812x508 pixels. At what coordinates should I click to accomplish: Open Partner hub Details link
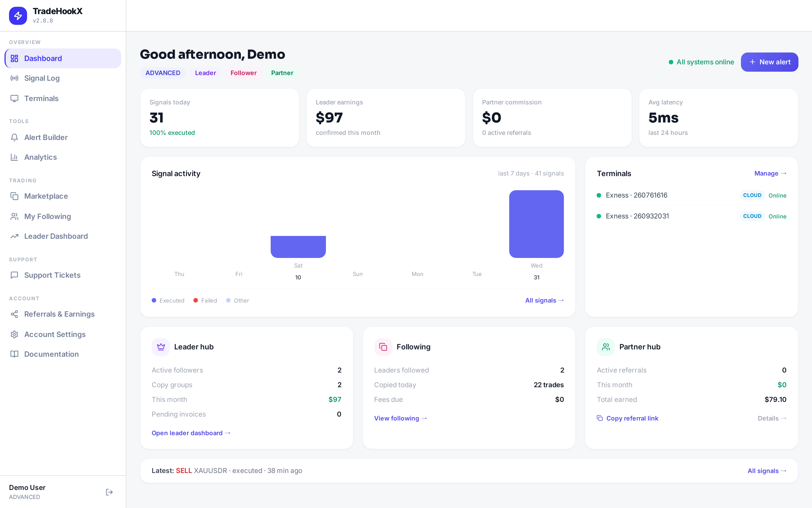(x=772, y=418)
